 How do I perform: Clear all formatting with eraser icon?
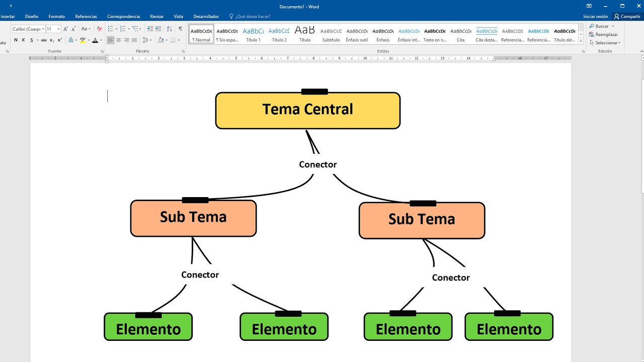tap(99, 29)
